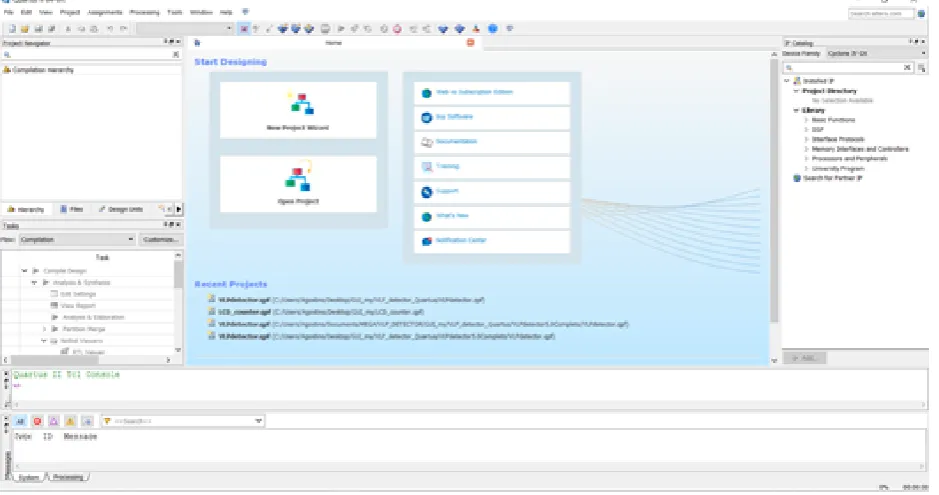Image resolution: width=939 pixels, height=495 pixels.
Task: Switch to the Hierarchy tab
Action: [26, 209]
